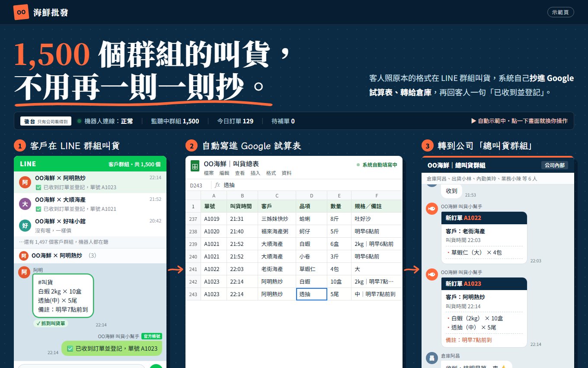
Task: Click the 自動示範中・點一下畫面就換你操作 prompt
Action: coord(519,121)
